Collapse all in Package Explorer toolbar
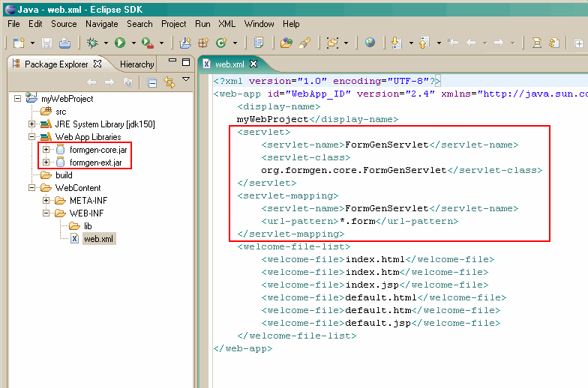588x388 pixels. [x=151, y=82]
